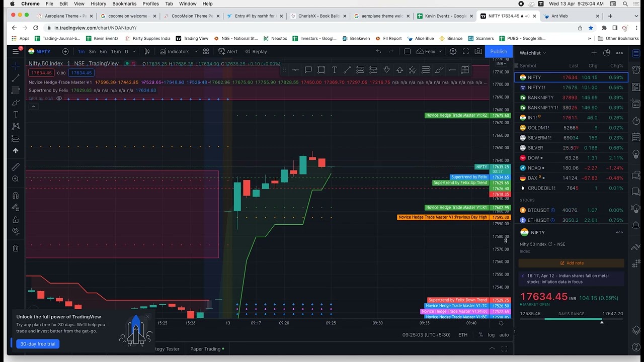
Task: Expand the Watchlist name dropdown
Action: coord(533,53)
